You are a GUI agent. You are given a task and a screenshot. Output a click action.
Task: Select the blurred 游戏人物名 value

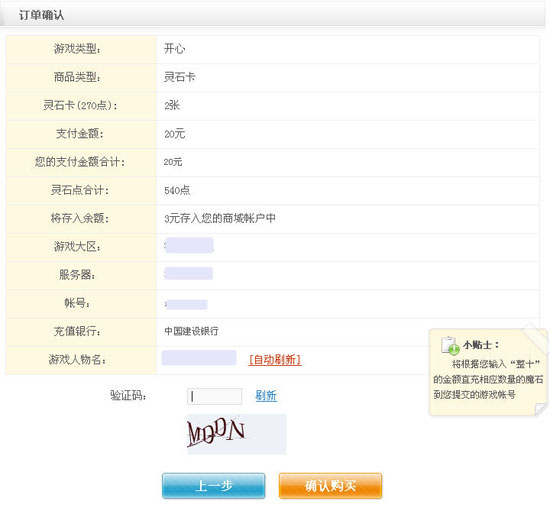pos(199,358)
